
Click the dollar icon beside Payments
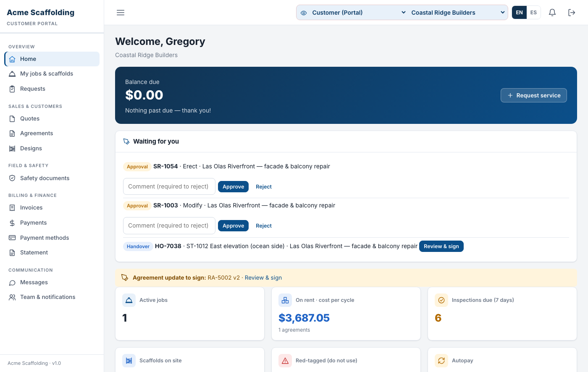pos(12,223)
